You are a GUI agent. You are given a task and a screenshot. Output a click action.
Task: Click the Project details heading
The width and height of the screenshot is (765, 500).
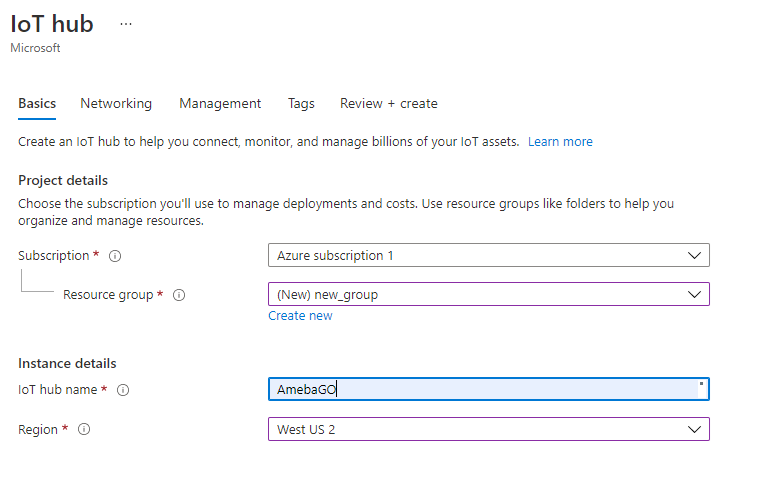[63, 180]
